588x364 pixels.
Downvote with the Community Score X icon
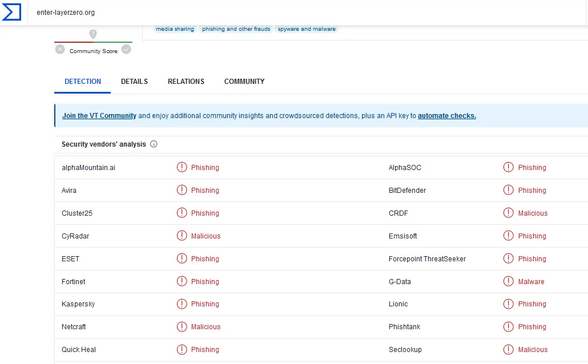click(60, 50)
